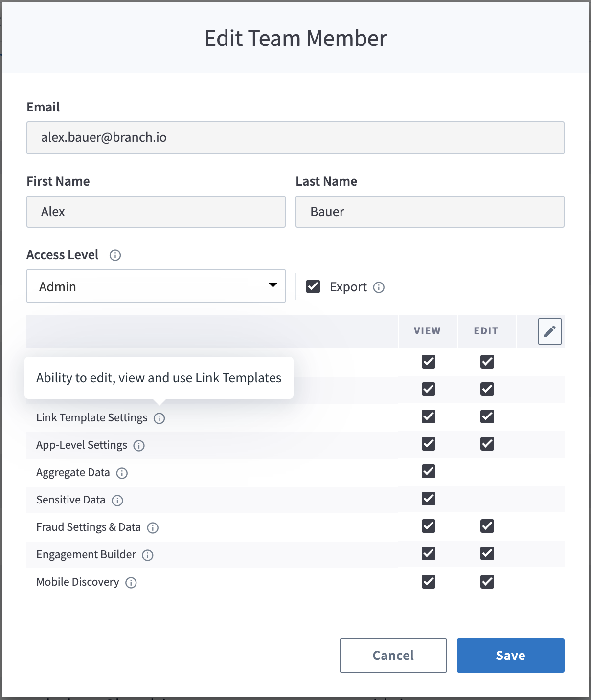Toggle Edit checkbox for Fraud Settings & Data

click(487, 526)
